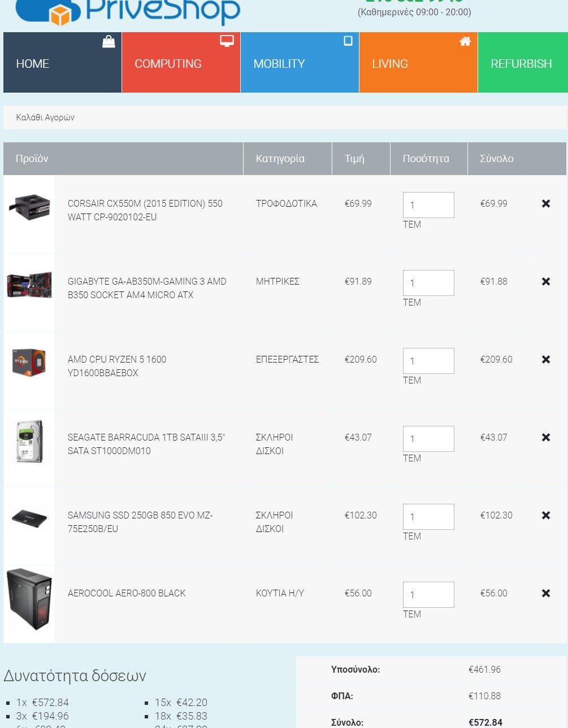Click the Gigabyte motherboard thumbnail
The image size is (568, 728).
[29, 284]
